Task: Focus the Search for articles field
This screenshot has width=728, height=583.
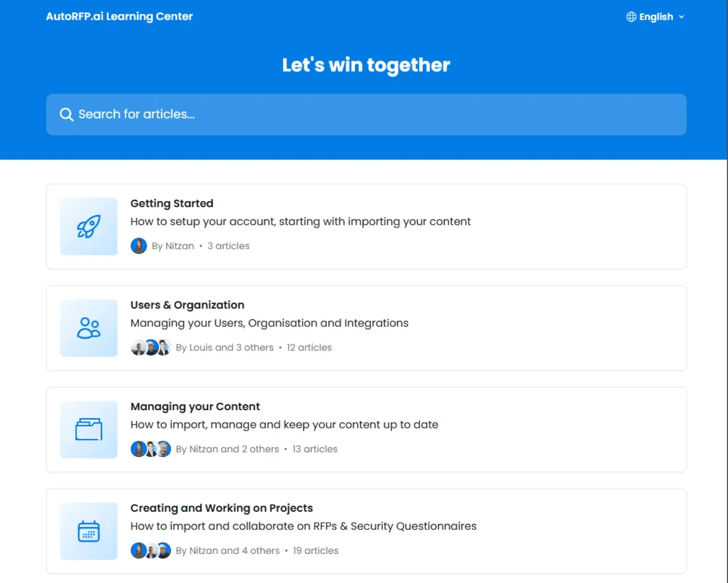Action: click(366, 114)
